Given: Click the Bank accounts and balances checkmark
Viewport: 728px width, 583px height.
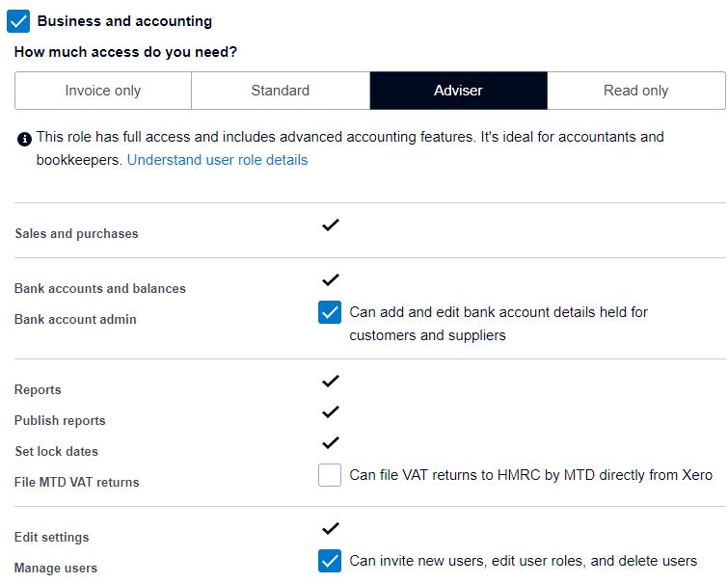Looking at the screenshot, I should pos(331,280).
